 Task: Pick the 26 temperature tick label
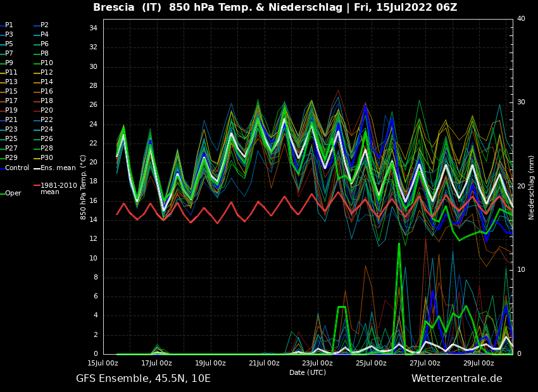click(x=93, y=105)
